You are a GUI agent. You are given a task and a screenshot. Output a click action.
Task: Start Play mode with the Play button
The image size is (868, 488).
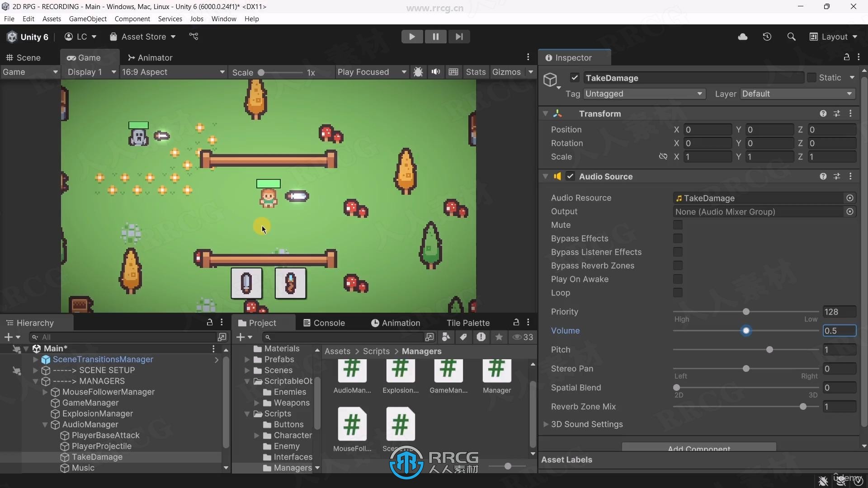[412, 37]
